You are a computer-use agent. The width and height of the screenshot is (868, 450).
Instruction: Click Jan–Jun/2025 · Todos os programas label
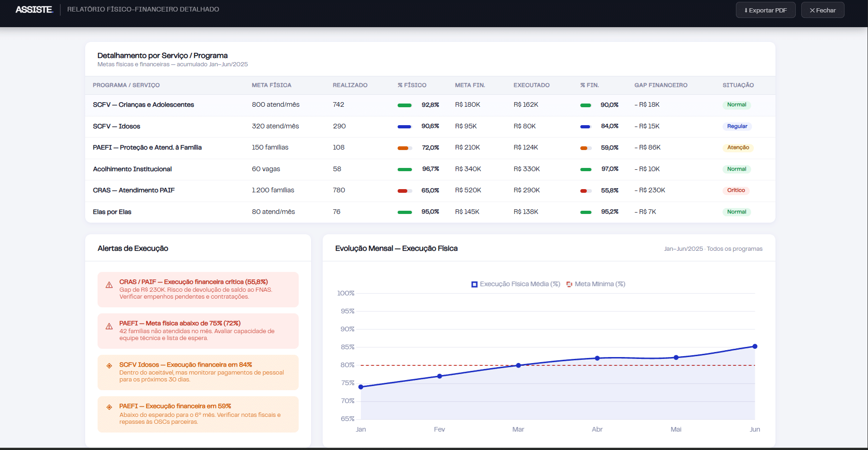713,249
